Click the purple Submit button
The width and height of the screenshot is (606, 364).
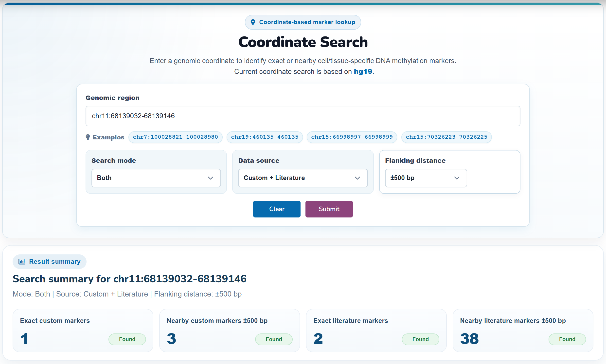[329, 209]
